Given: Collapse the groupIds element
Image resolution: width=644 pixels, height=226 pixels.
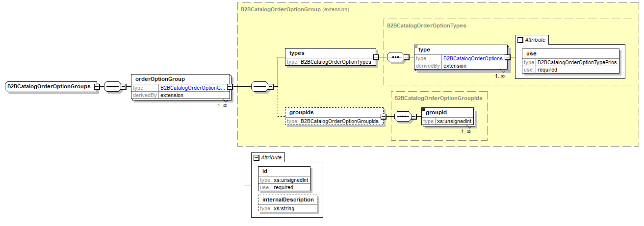Looking at the screenshot, I should coord(384,117).
